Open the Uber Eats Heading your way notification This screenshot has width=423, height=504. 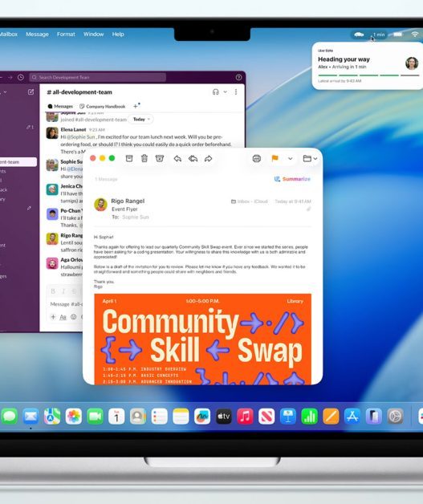coord(367,66)
